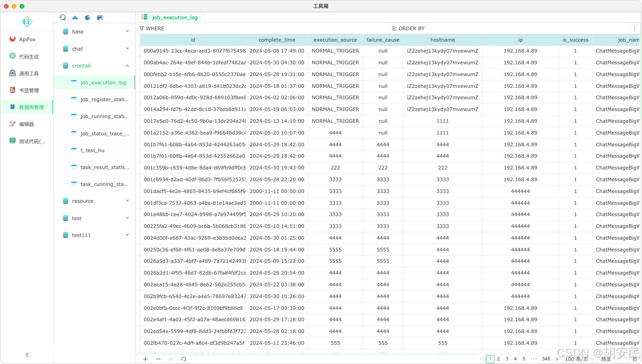Click the WHERE label to add a filter
The image size is (642, 364).
pos(155,29)
